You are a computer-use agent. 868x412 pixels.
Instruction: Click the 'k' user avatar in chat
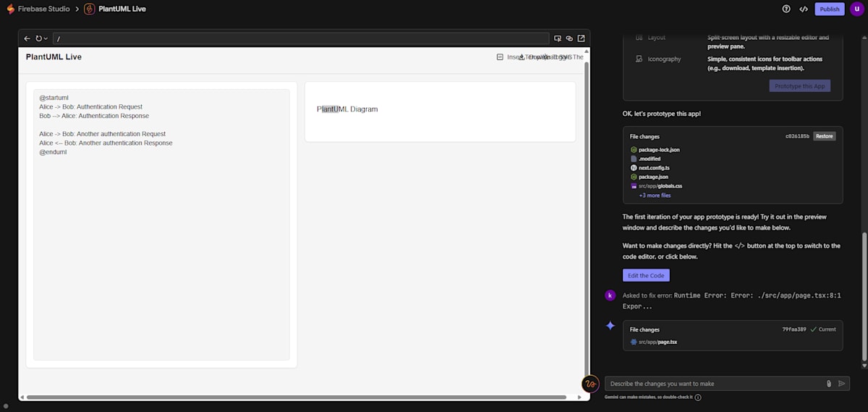click(610, 295)
